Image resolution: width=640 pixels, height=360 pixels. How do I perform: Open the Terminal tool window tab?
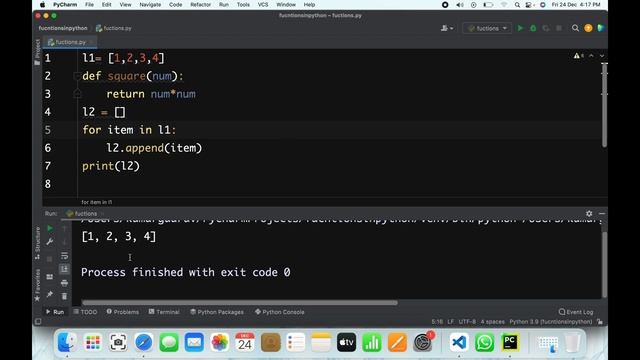point(164,312)
